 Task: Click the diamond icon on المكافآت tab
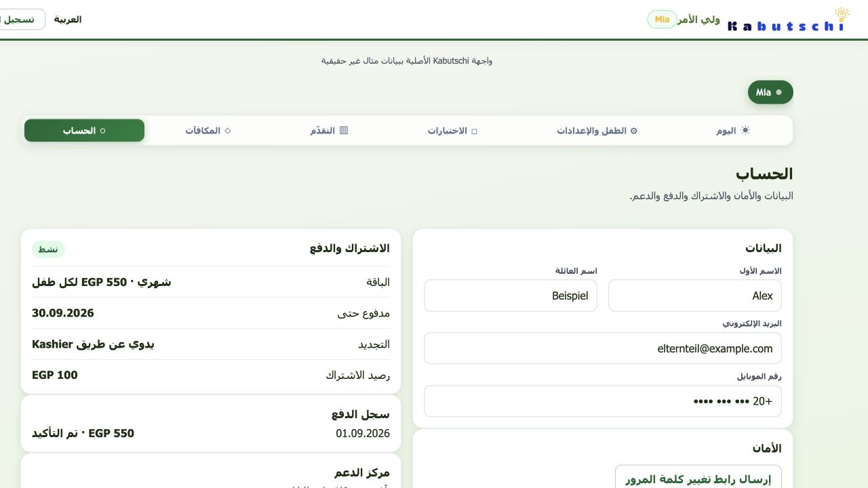(x=228, y=131)
